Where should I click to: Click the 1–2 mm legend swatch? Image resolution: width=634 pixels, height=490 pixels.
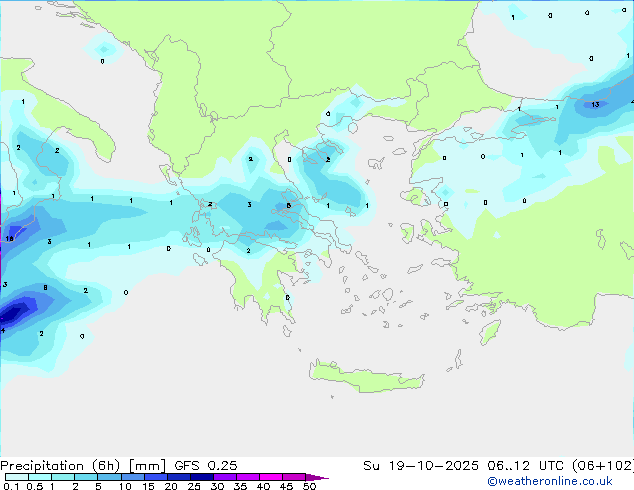63,477
